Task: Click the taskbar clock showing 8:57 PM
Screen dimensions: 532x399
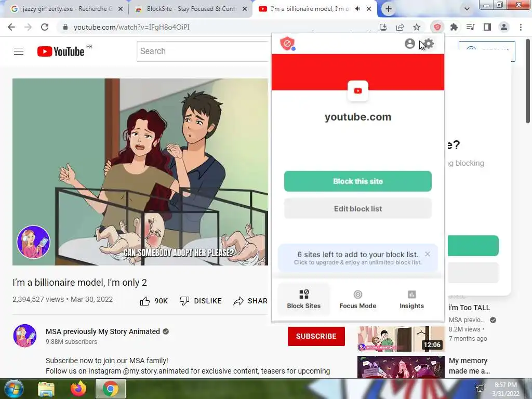Action: click(x=505, y=389)
